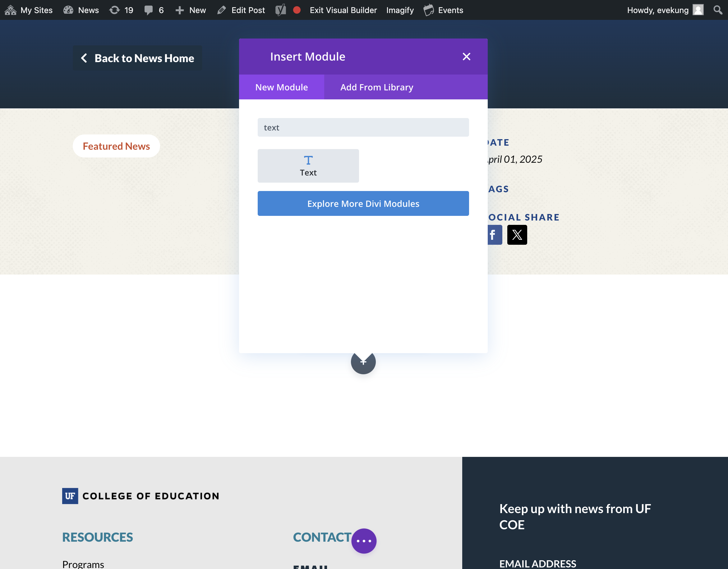The width and height of the screenshot is (728, 569).
Task: Click the UF College of Education logo
Action: click(141, 496)
